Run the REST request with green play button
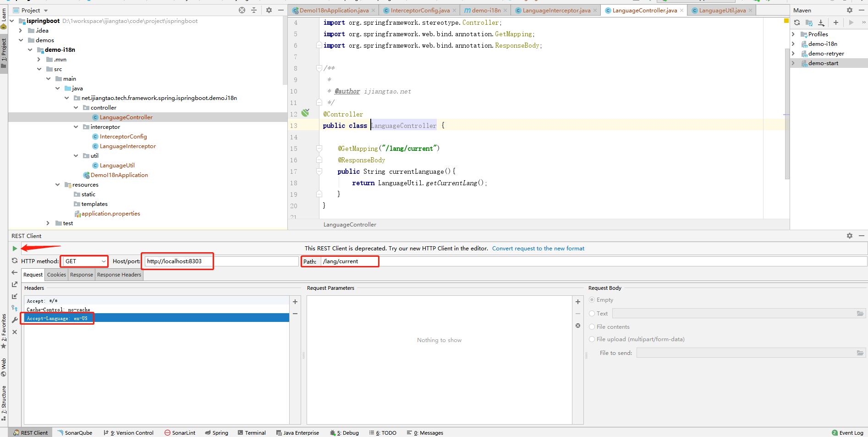868x437 pixels. [15, 249]
